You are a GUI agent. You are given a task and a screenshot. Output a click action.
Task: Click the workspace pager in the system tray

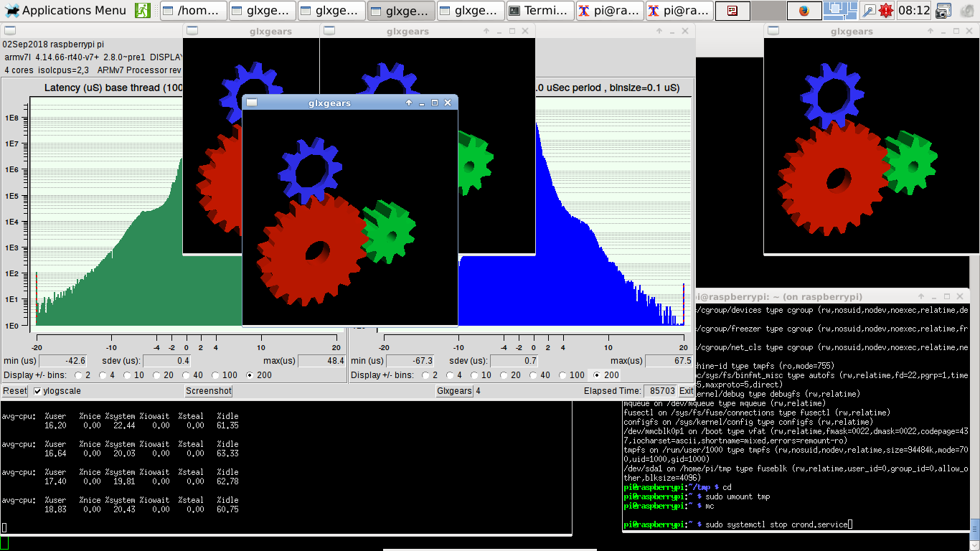tap(841, 11)
